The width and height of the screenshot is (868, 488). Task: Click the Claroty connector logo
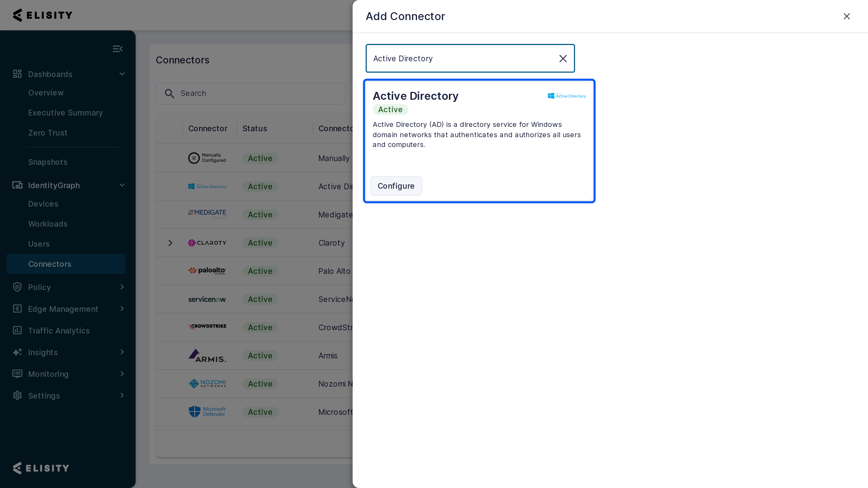pos(207,243)
